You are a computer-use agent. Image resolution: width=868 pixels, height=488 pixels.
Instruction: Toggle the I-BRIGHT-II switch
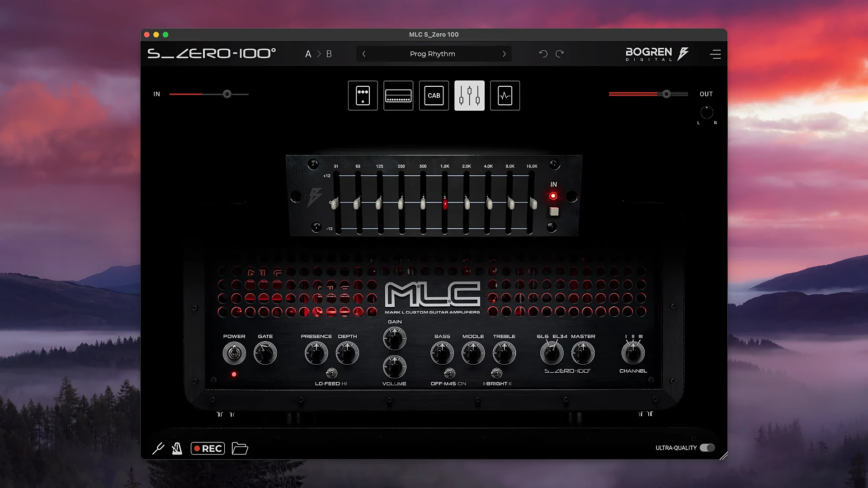[x=497, y=373]
